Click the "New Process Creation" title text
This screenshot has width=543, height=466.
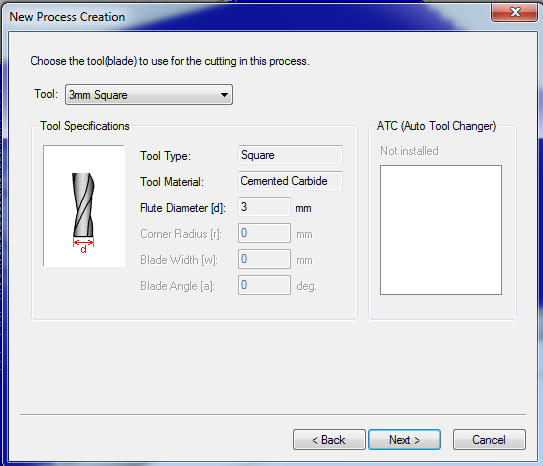(x=67, y=17)
